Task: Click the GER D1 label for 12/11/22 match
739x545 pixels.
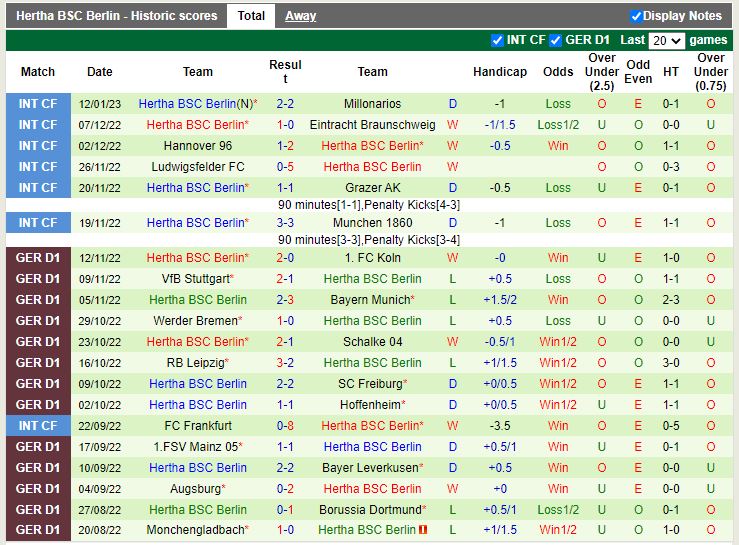Action: pos(38,258)
